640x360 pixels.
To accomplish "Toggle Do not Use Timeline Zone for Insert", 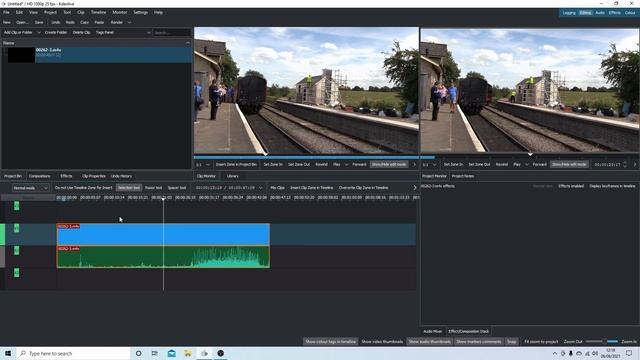I will point(83,188).
